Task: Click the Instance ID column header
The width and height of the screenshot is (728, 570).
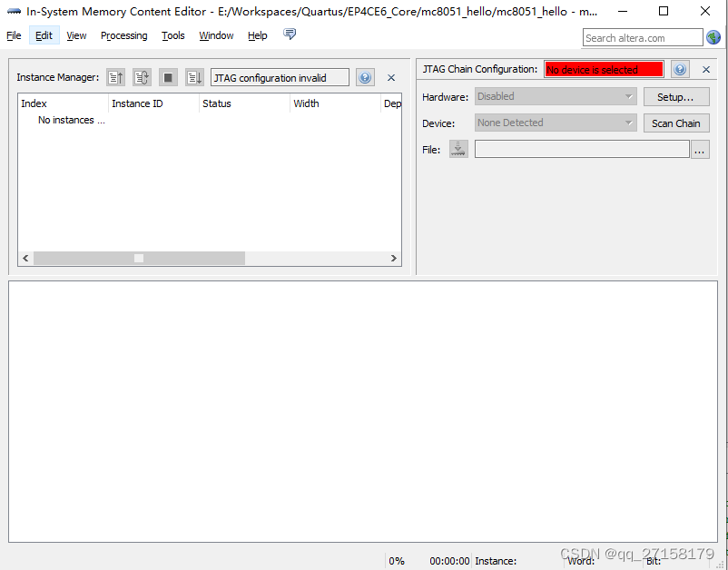Action: coord(153,103)
